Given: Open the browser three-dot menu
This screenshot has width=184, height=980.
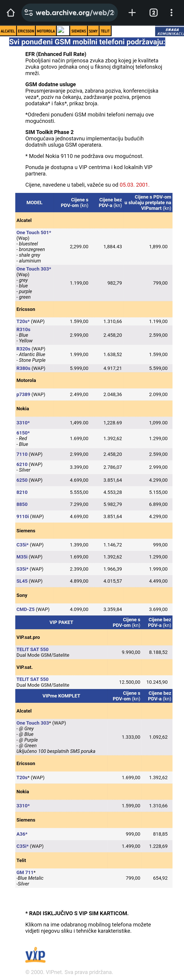Looking at the screenshot, I should coord(171,13).
